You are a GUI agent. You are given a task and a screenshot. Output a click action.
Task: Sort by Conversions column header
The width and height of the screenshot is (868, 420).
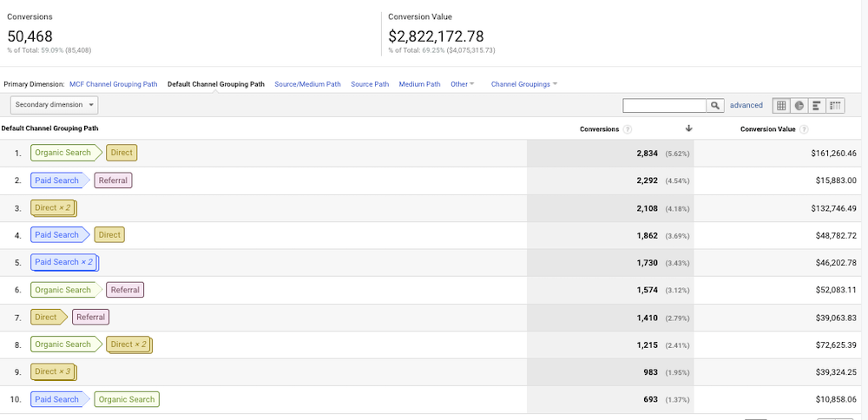600,129
